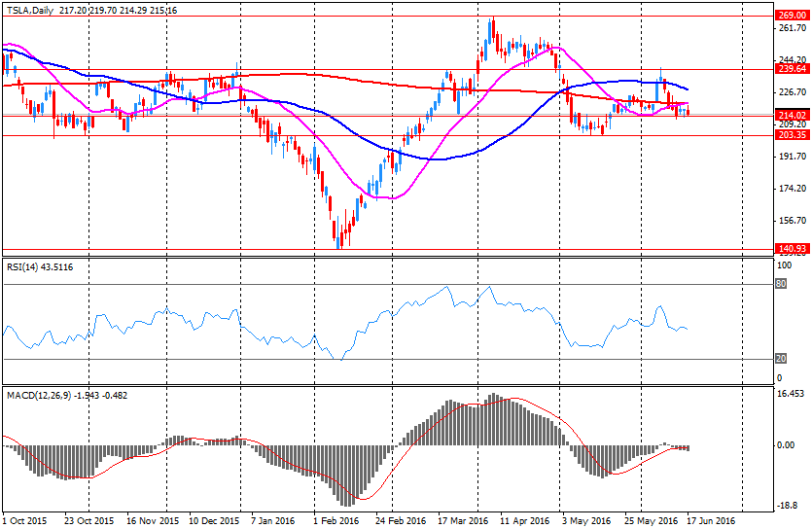
Task: Click the 156.70 price axis value
Action: [793, 221]
